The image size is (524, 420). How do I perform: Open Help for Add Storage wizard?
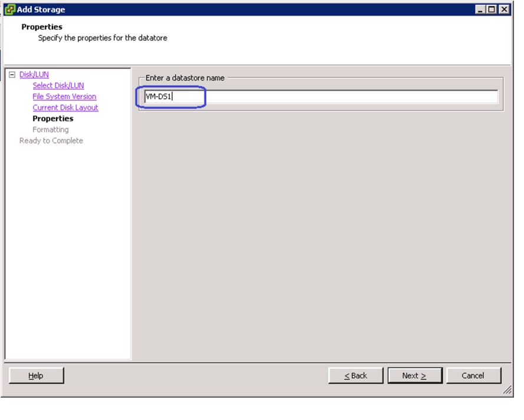36,376
